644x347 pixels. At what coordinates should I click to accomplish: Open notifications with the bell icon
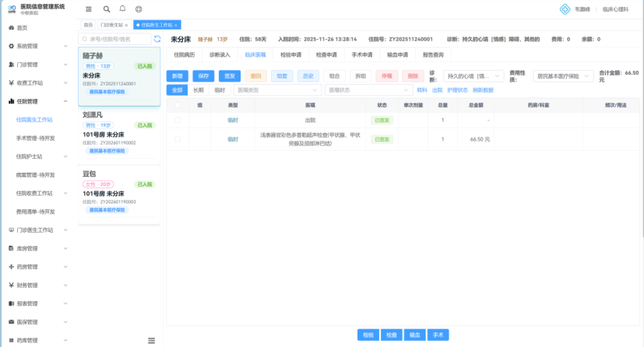(122, 9)
